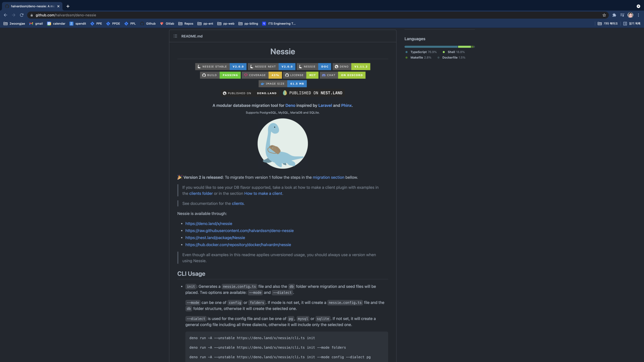Open the deno.land/x/nessie link
This screenshot has width=644, height=362.
(208, 224)
